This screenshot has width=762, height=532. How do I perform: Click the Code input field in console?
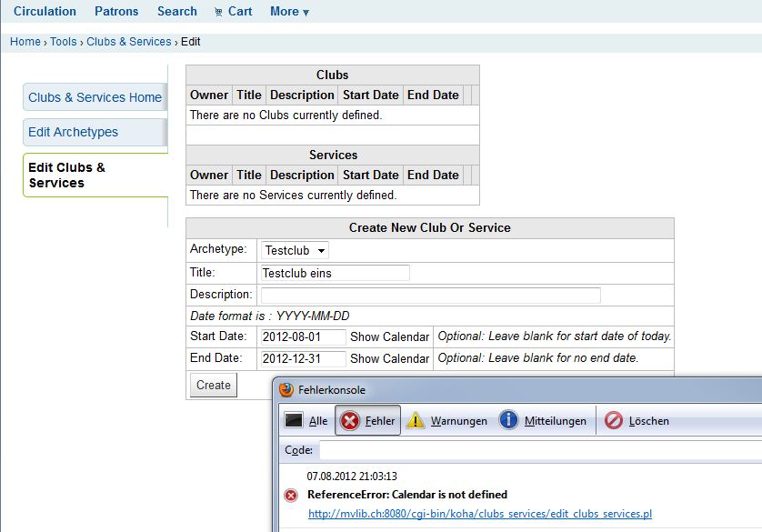[x=540, y=450]
